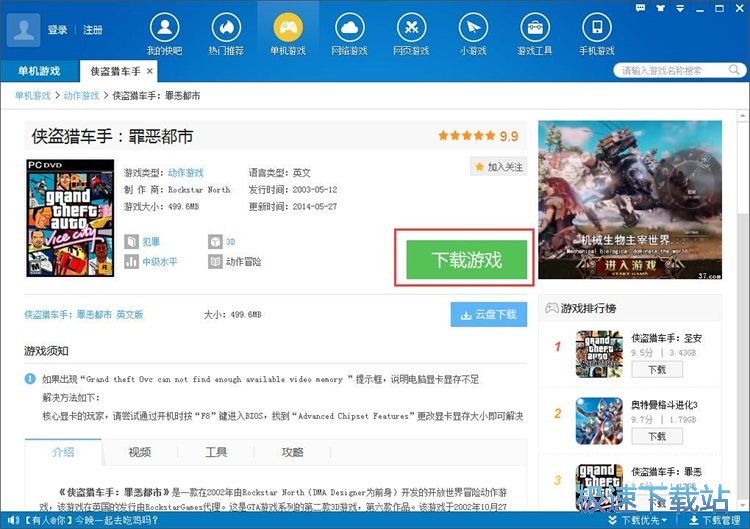Click the GTA Vice City cover image
This screenshot has width=750, height=529.
70,218
